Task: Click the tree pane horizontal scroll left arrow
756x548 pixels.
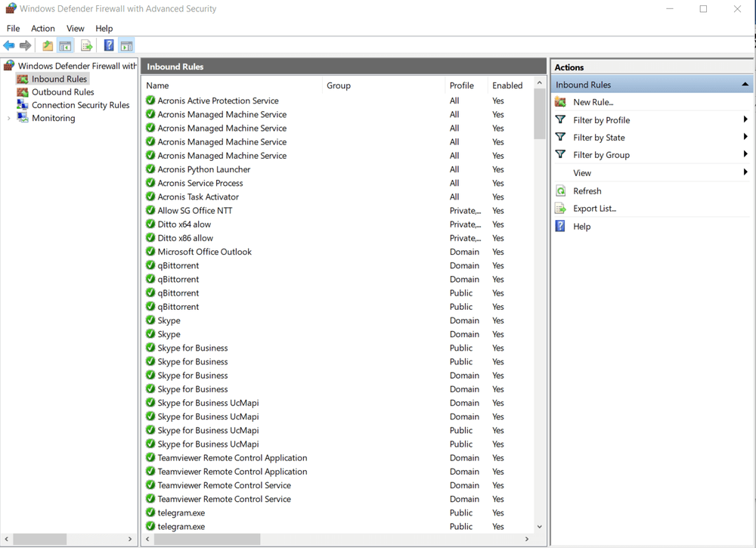Action: tap(7, 539)
